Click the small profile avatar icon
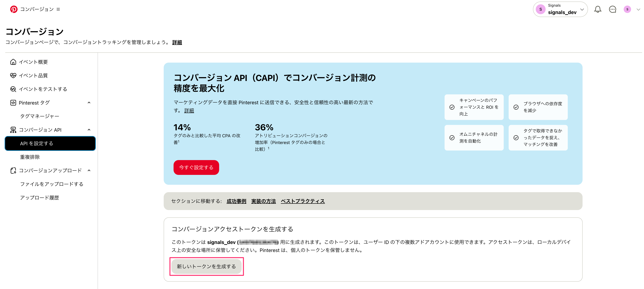Screen dimensions: 644x289 click(627, 9)
